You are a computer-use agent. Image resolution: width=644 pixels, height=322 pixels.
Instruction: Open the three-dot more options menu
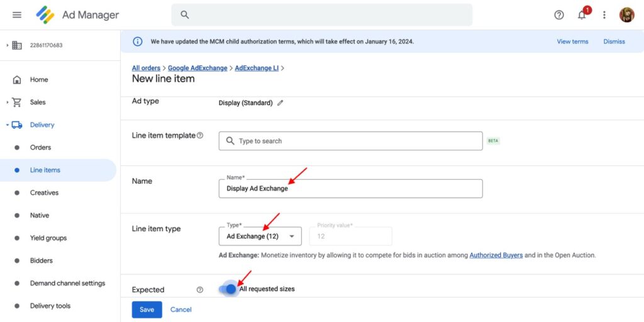[604, 15]
